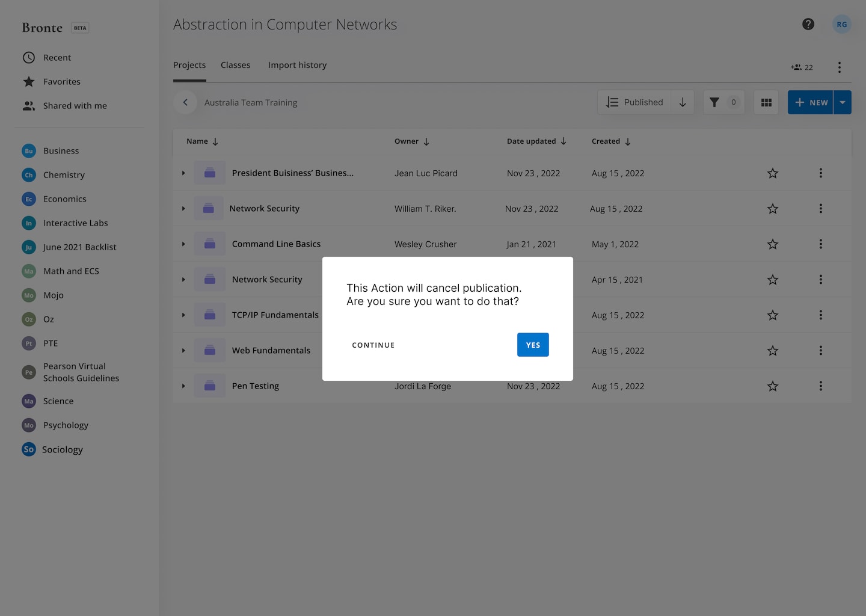This screenshot has height=616, width=866.
Task: Sort by Date updated column
Action: 536,141
